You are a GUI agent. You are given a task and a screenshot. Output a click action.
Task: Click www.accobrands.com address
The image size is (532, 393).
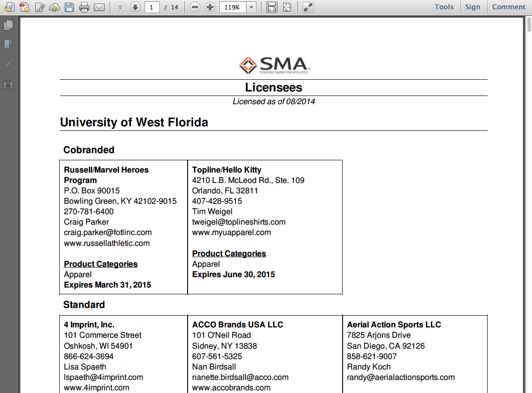[x=232, y=388]
